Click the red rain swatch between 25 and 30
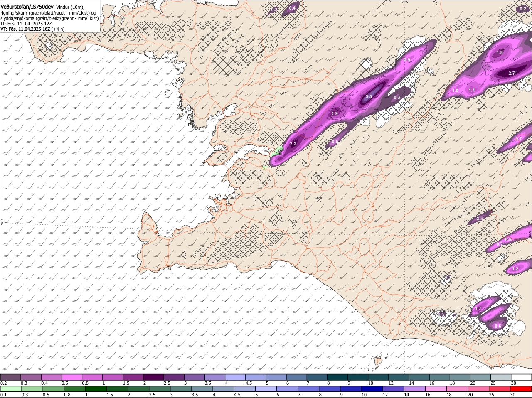This screenshot has height=398, width=532. tap(500, 389)
